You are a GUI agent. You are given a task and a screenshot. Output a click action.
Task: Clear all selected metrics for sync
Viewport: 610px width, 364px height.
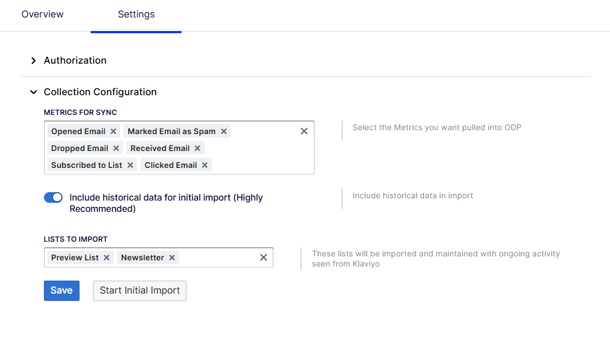304,131
